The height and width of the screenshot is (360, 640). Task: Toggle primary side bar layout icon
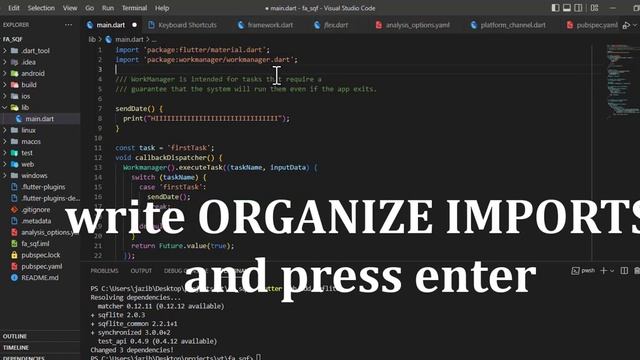(x=555, y=8)
